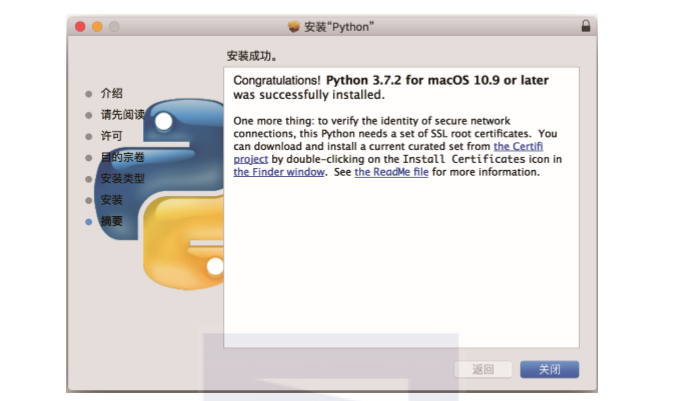Select the 介绍 step in the sidebar
Screen dimensions: 678x401
point(111,93)
